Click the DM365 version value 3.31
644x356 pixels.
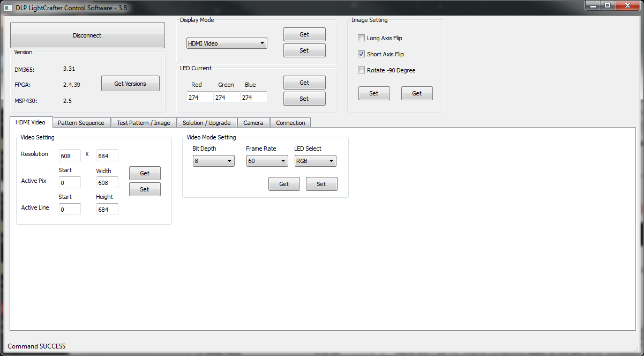[x=69, y=69]
